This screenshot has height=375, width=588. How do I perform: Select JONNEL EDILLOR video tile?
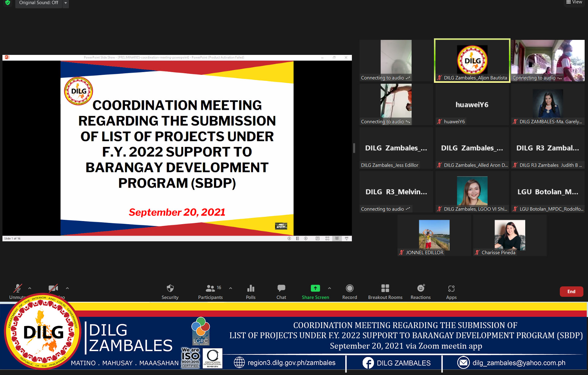pyautogui.click(x=434, y=235)
